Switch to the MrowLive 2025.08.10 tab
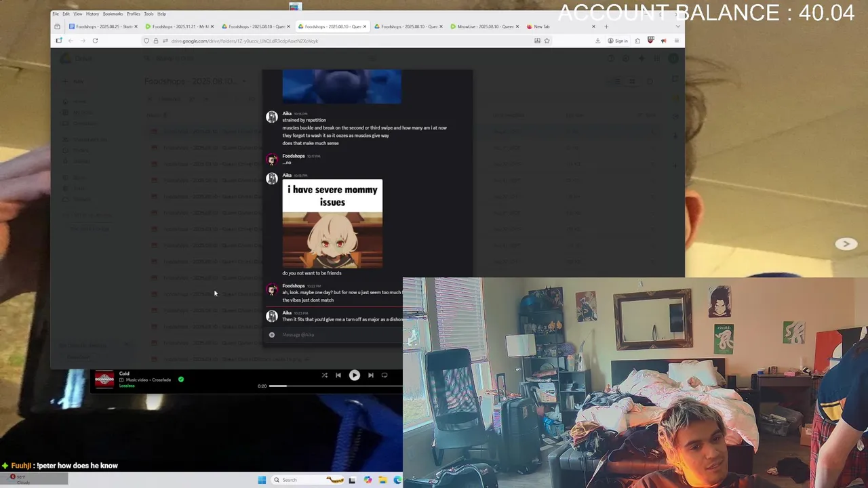 [484, 26]
